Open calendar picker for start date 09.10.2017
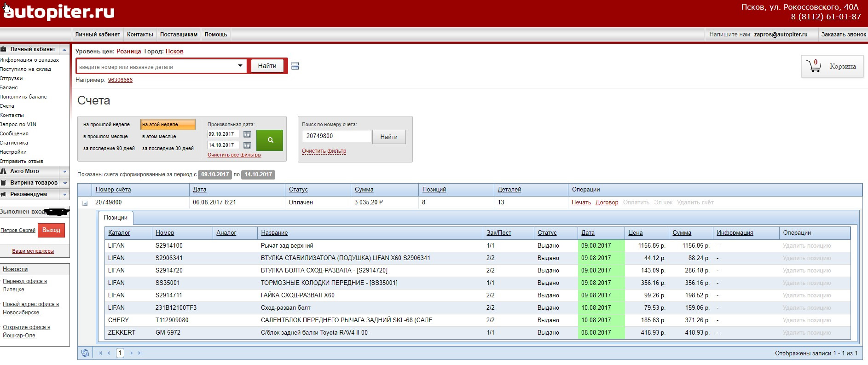 coord(247,134)
